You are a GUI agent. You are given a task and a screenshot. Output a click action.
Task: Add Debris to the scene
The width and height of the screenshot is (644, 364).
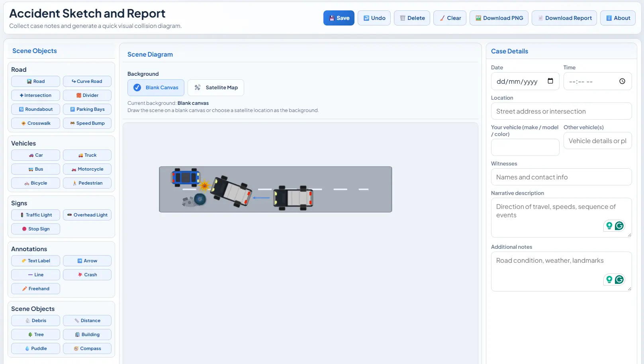[35, 321]
